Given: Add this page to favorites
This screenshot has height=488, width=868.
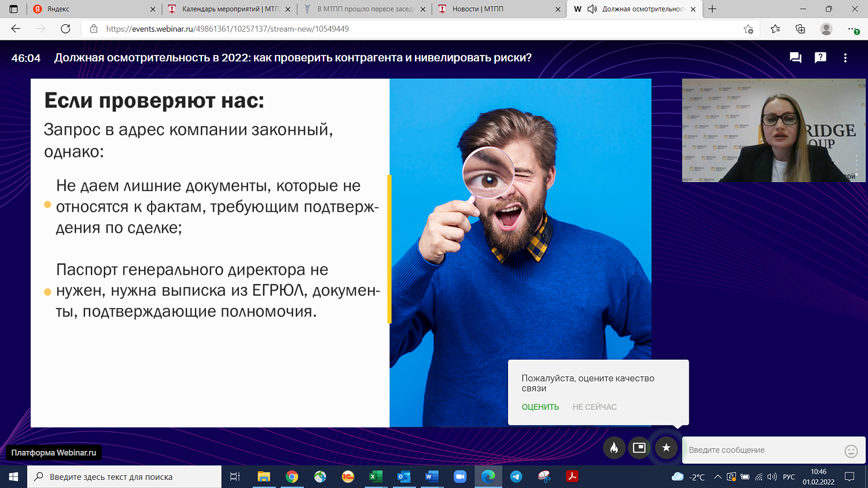Looking at the screenshot, I should point(748,29).
